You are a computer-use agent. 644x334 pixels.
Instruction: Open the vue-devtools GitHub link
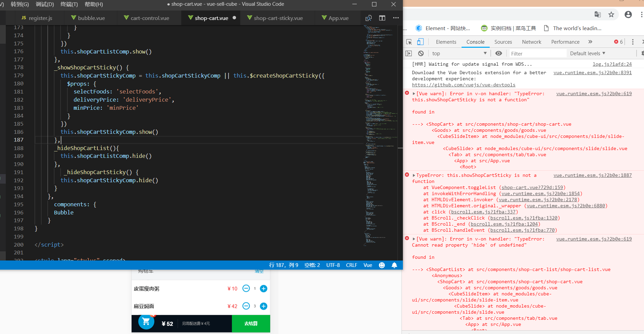click(x=464, y=85)
